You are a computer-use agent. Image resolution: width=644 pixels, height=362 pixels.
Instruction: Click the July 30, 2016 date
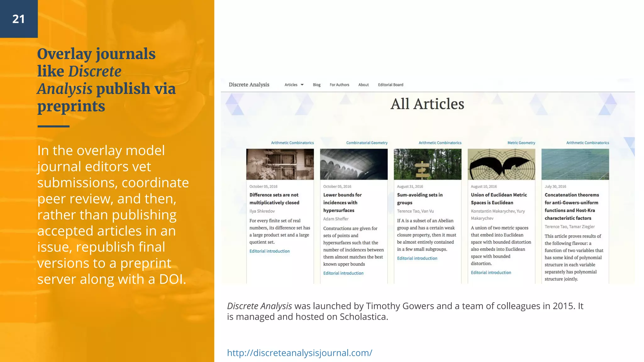click(555, 186)
